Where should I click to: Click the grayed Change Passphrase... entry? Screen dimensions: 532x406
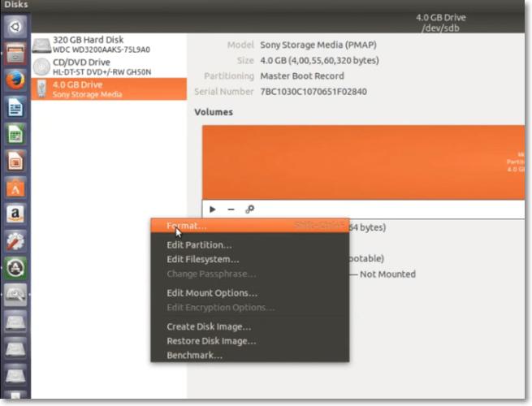250,274
